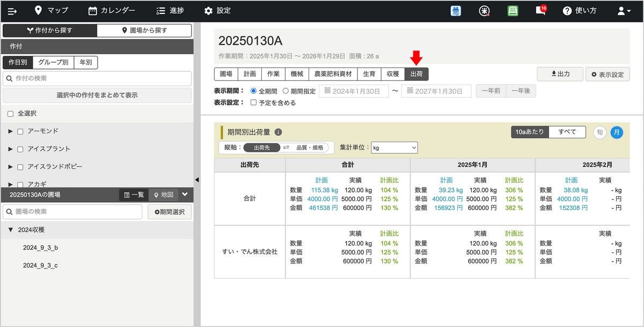This screenshot has height=327, width=644.
Task: Switch field panel to 地図 map
Action: pyautogui.click(x=163, y=195)
